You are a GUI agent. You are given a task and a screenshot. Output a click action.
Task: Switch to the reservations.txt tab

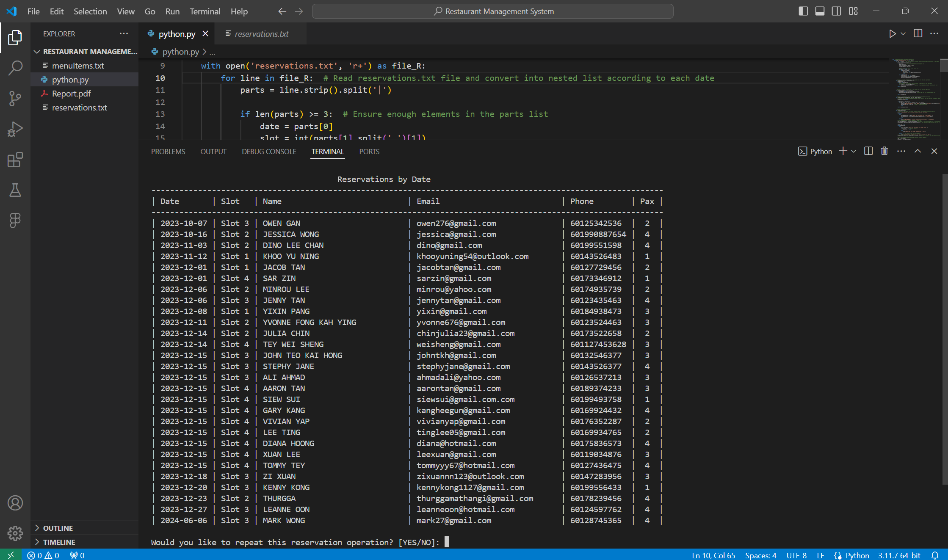click(261, 34)
